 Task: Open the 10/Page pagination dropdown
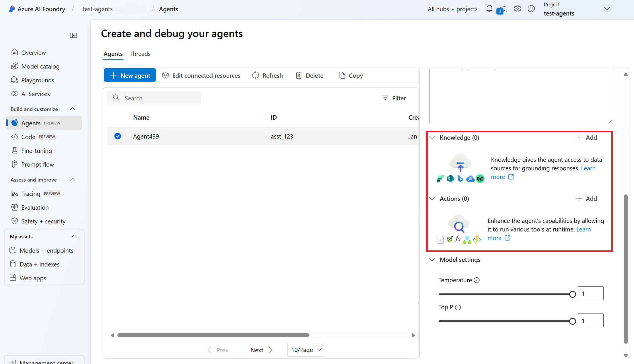tap(306, 350)
